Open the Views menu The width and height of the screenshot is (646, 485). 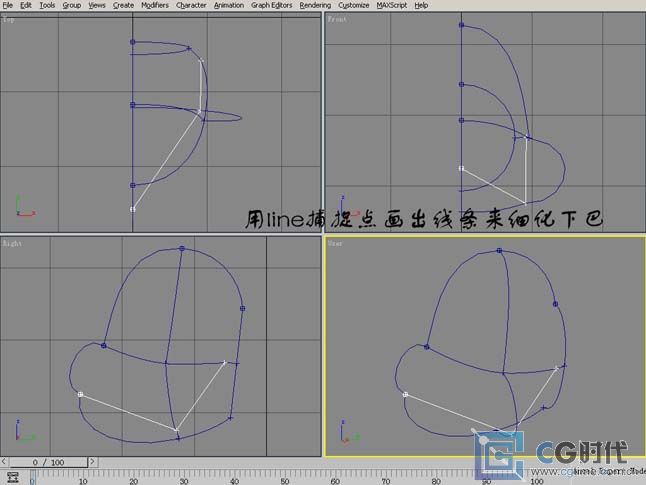[97, 5]
